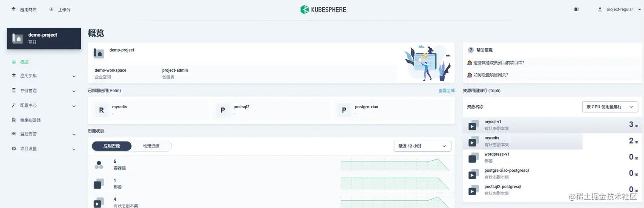The width and height of the screenshot is (644, 208).
Task: Click the KubeSphere logo
Action: click(x=323, y=9)
